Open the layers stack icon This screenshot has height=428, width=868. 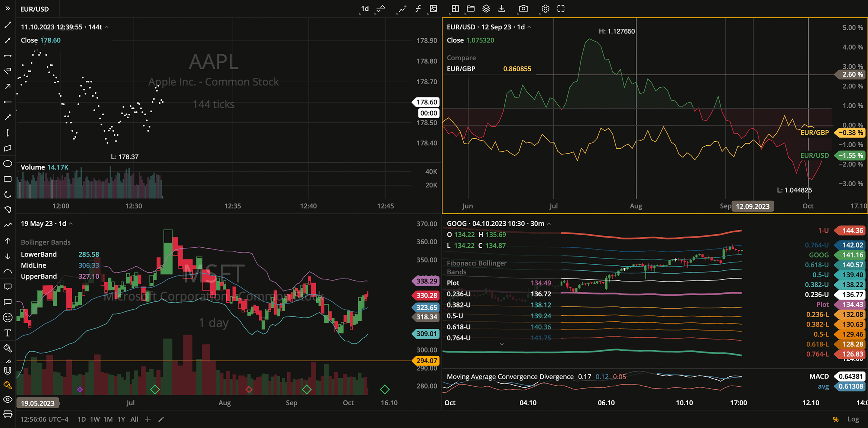pyautogui.click(x=486, y=9)
